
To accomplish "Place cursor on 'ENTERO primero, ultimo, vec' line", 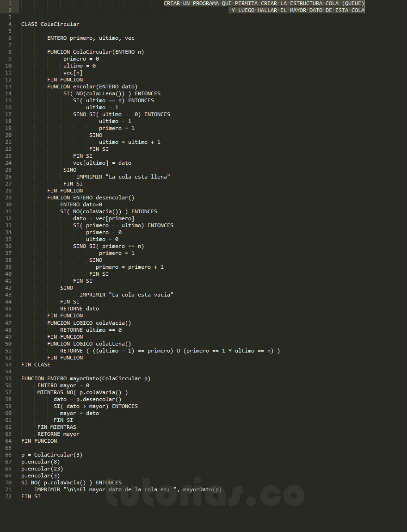I will (91, 38).
